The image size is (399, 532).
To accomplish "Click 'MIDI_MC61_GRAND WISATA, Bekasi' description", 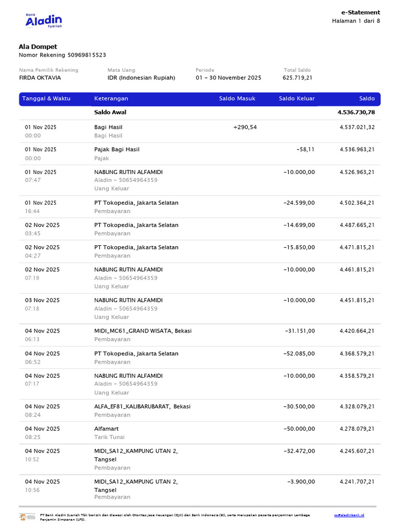I will pos(143,331).
